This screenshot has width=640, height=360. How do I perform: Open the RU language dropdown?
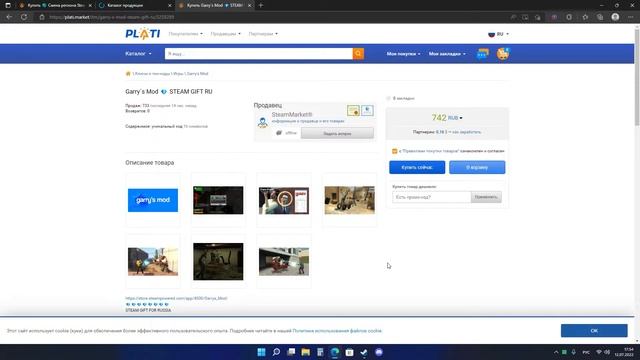pyautogui.click(x=498, y=34)
